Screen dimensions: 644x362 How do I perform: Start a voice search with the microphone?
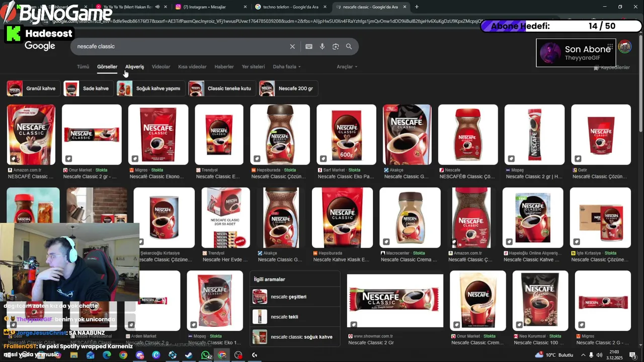323,46
